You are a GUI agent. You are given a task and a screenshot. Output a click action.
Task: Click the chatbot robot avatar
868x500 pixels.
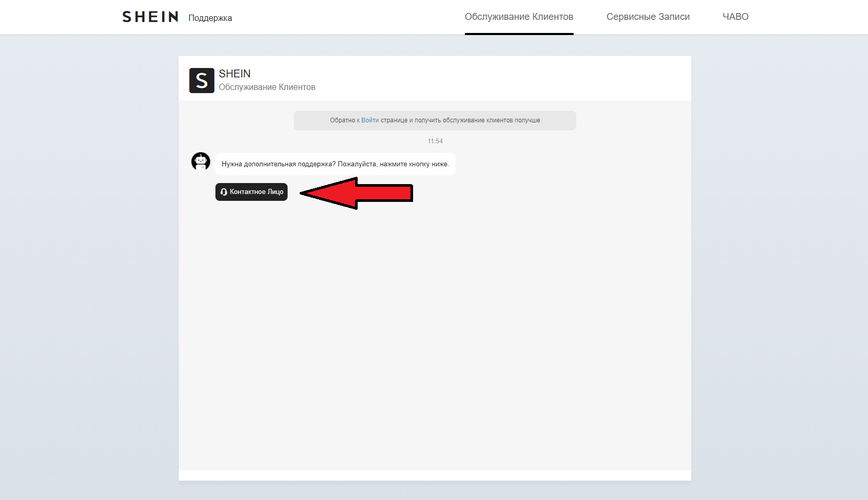(201, 162)
